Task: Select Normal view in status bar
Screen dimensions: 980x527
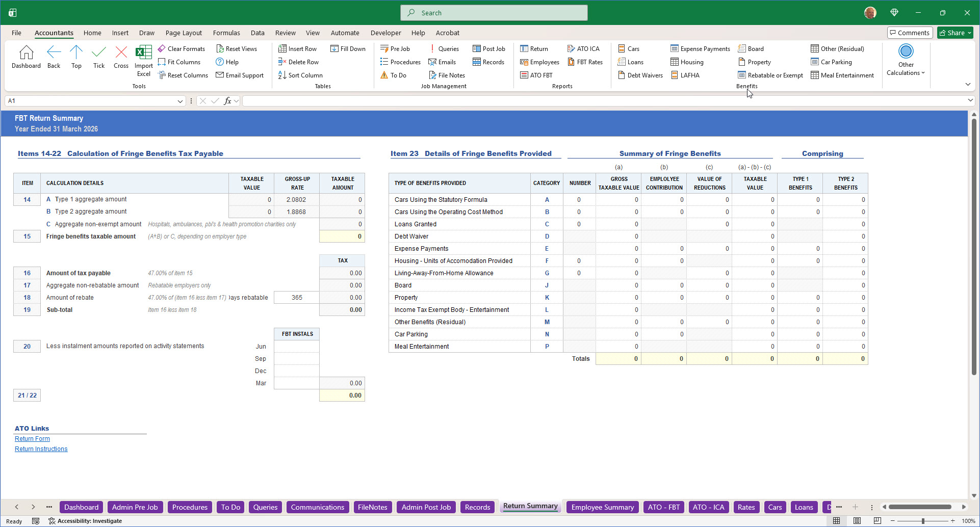Action: [x=837, y=521]
